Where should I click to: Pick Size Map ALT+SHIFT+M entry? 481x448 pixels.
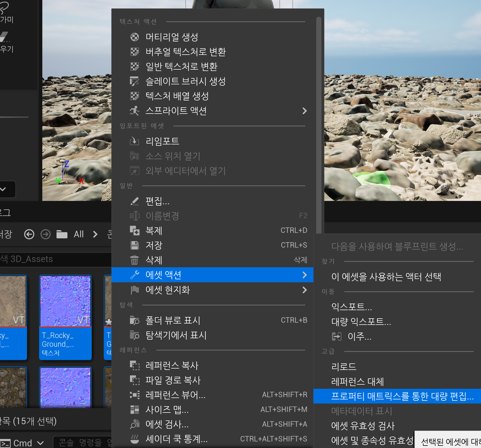tap(212, 410)
